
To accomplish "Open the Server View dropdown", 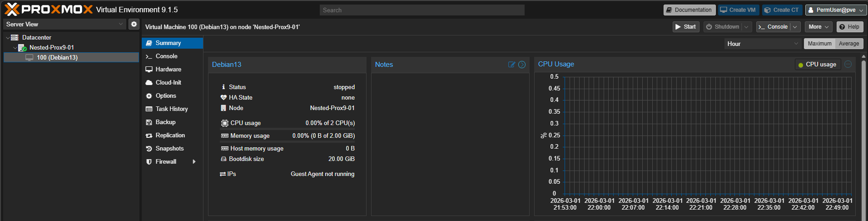I will pos(120,24).
